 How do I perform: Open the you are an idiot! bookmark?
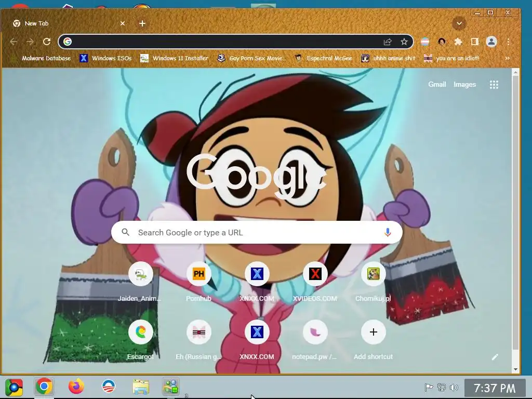click(x=451, y=58)
